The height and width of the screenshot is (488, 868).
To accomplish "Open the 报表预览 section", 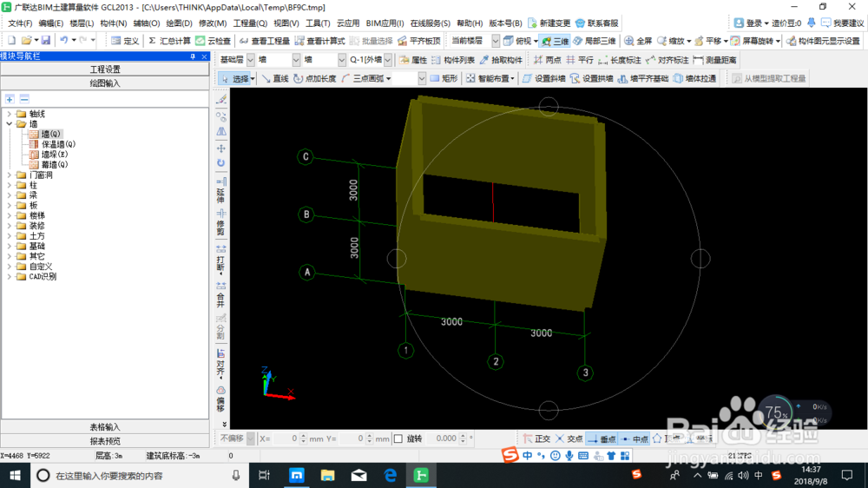I will (x=105, y=441).
